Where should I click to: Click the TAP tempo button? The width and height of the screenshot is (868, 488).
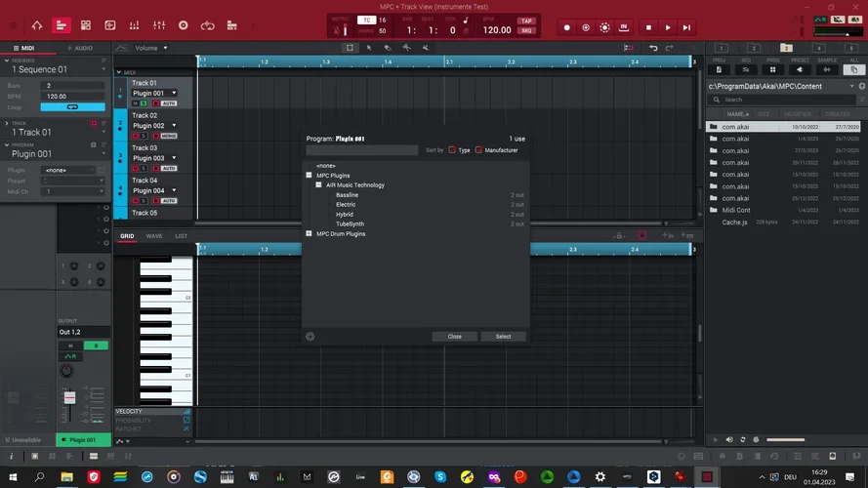pos(526,21)
